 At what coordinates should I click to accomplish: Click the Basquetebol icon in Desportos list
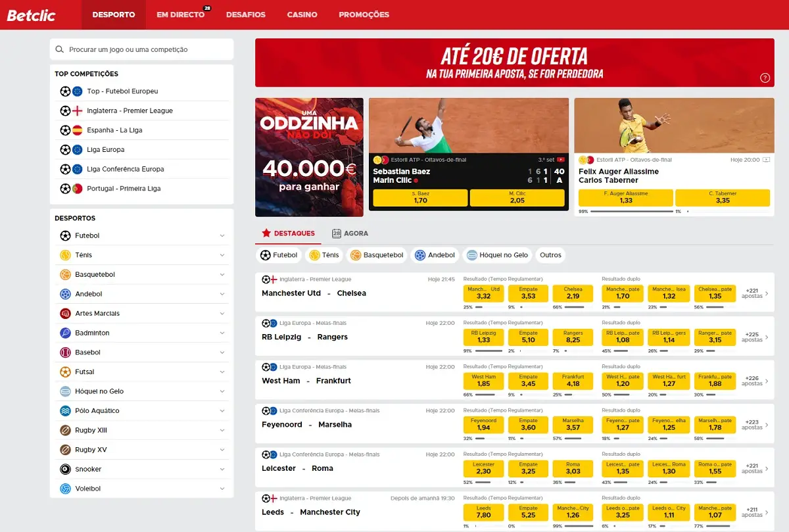(65, 274)
